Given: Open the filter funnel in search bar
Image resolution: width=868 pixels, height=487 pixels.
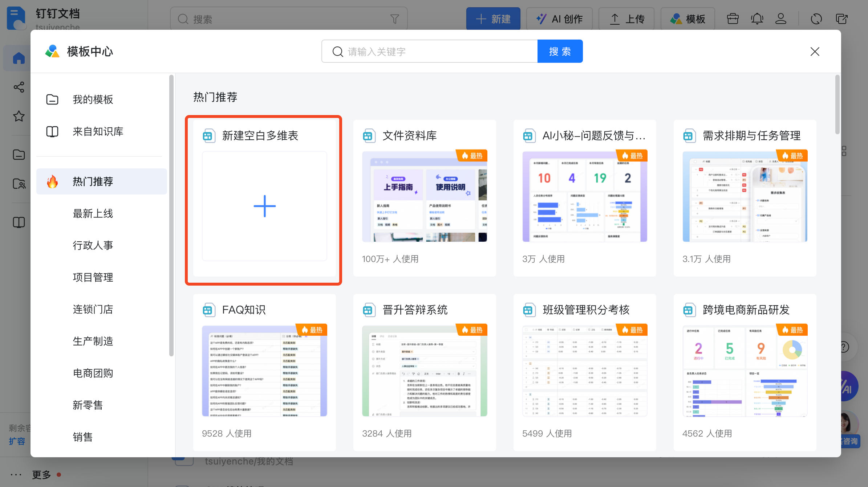Looking at the screenshot, I should point(394,19).
